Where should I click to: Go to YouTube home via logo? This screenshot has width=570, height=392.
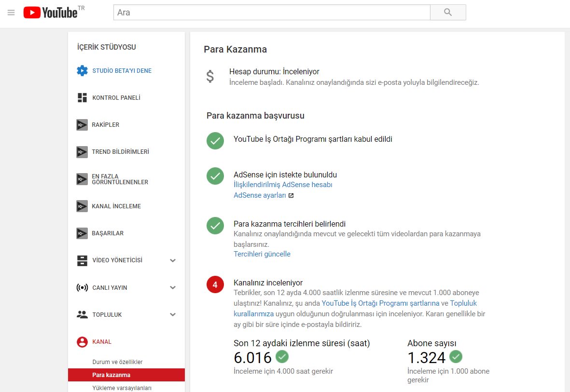pos(50,13)
